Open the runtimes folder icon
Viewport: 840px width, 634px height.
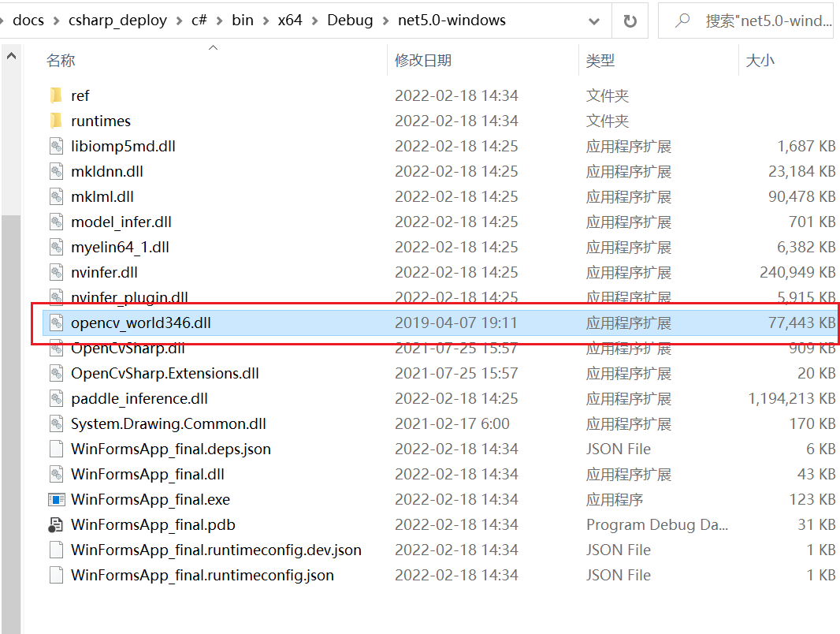(x=55, y=121)
